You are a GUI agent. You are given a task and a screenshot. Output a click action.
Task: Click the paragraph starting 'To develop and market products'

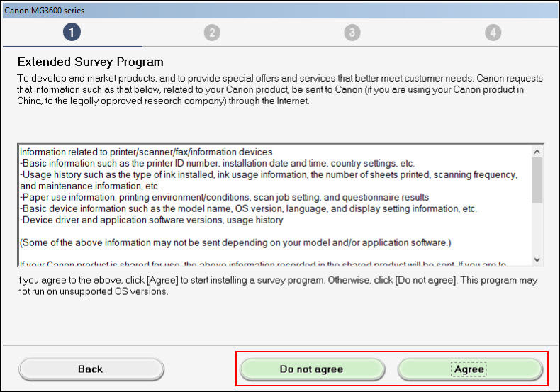pos(279,89)
